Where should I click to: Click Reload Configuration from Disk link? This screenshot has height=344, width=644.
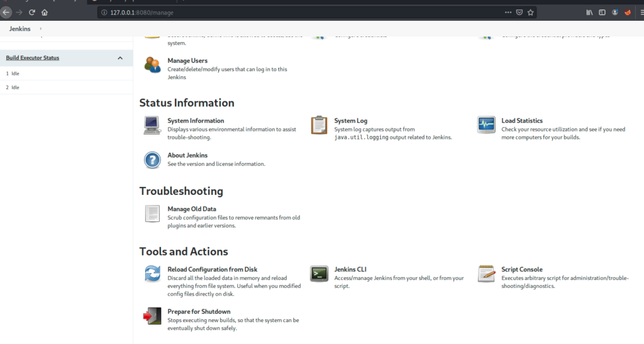tap(213, 269)
